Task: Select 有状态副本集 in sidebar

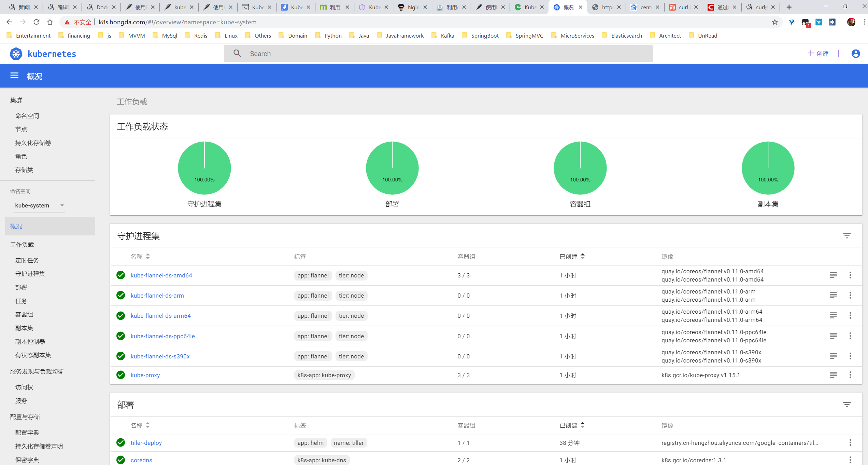Action: pyautogui.click(x=33, y=355)
